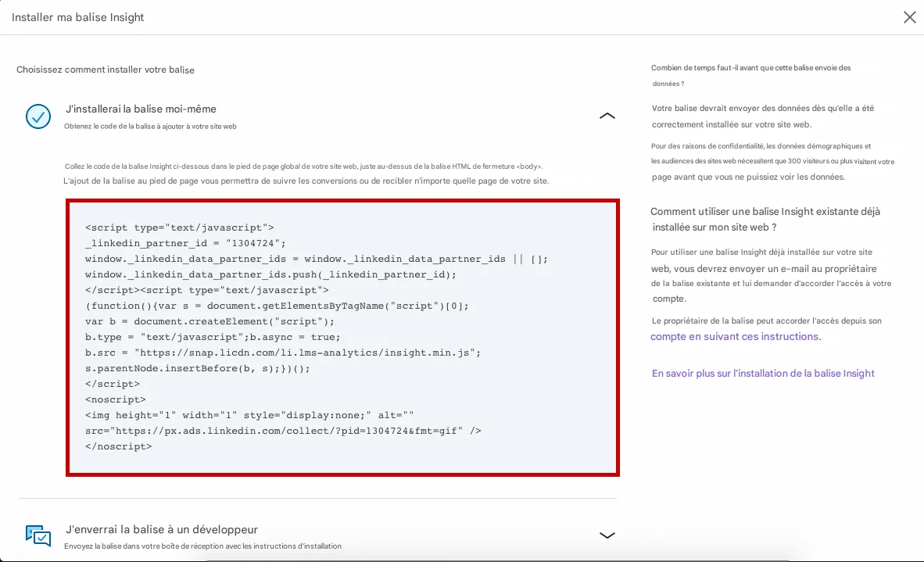Image resolution: width=924 pixels, height=562 pixels.
Task: Open 'En savoir plus sur l'installation de la balise Insight'
Action: [763, 374]
